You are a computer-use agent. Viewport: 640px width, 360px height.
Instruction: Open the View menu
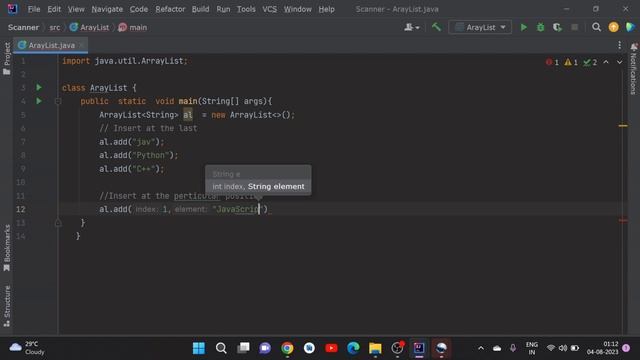coord(76,9)
